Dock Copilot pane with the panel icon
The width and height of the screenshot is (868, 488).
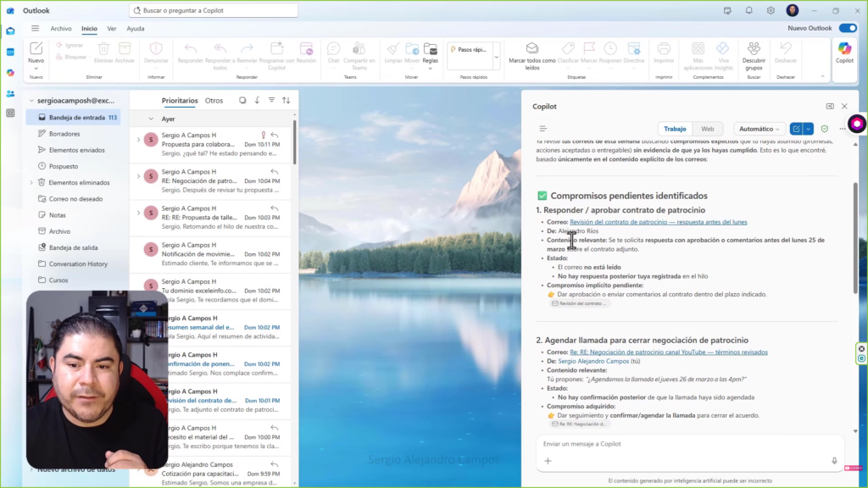point(830,106)
